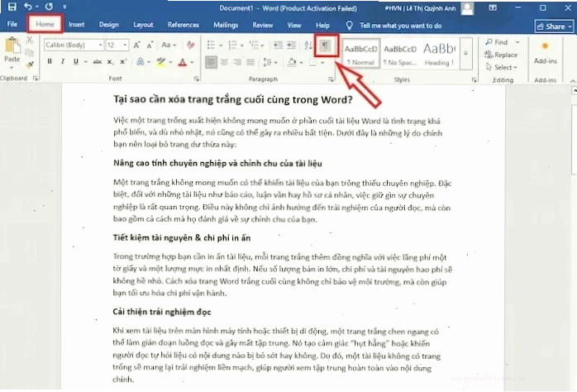This screenshot has height=392, width=577.
Task: Apply the Heading 1 style
Action: pyautogui.click(x=440, y=54)
